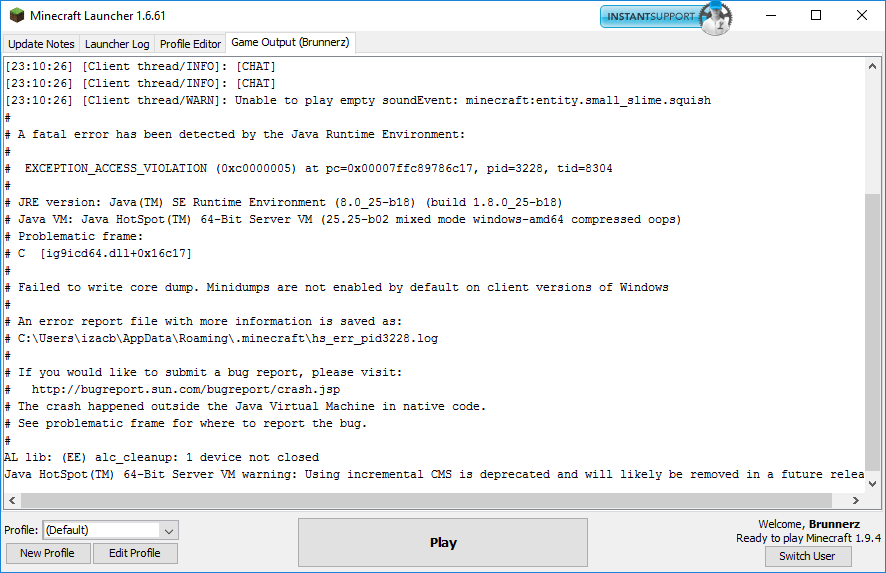Click the EXCEPTION_ACCESS_VIOLATION error line
Viewport: 886px width, 573px height.
coord(309,168)
